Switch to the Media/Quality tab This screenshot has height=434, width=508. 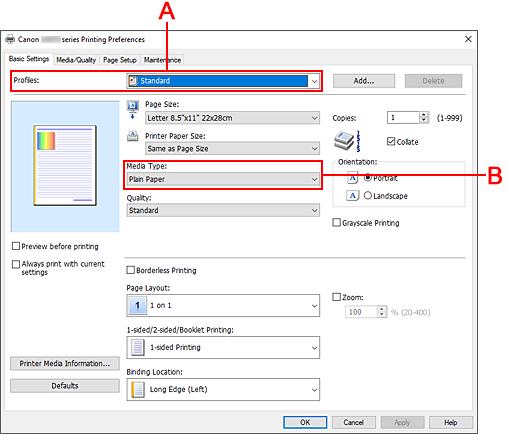pos(76,60)
